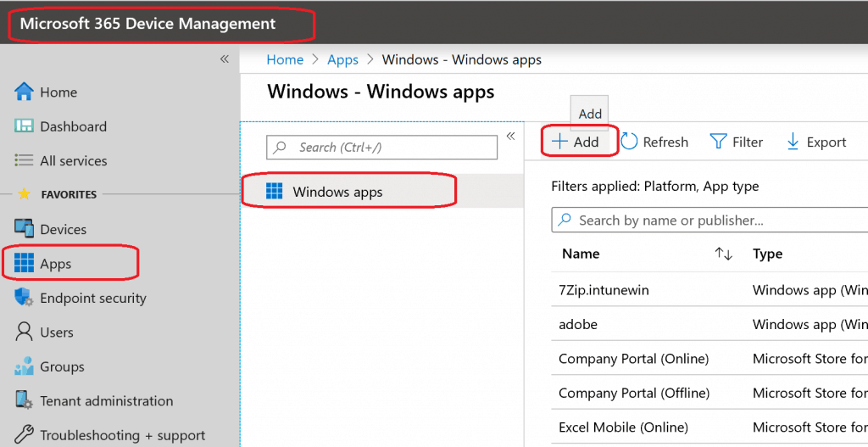Click the Favorites star icon
Viewport: 868px width, 447px height.
pyautogui.click(x=24, y=194)
